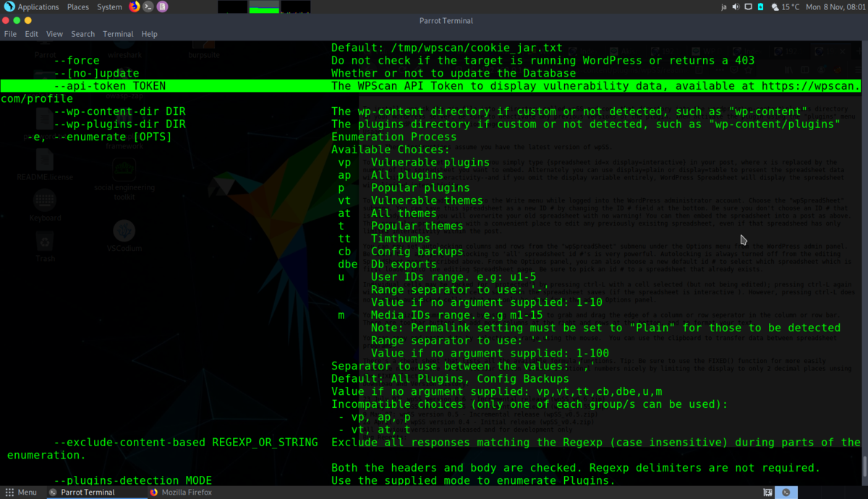868x499 pixels.
Task: Click 'User IDs range. e.g: u1-5' text
Action: coord(454,276)
